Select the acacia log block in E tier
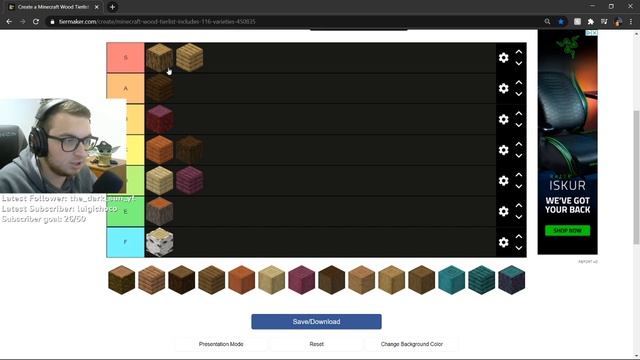The image size is (640, 360). click(160, 211)
